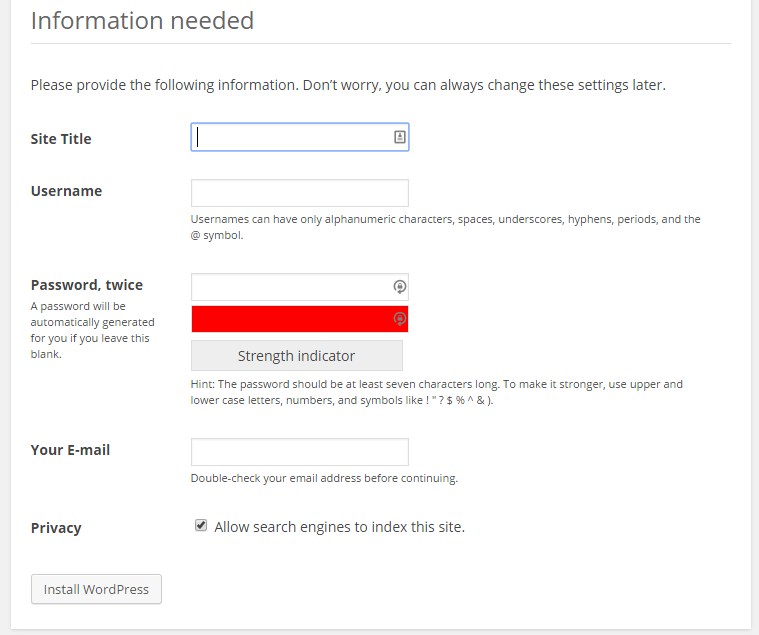Click the Privacy label
The image size is (759, 635).
click(56, 528)
